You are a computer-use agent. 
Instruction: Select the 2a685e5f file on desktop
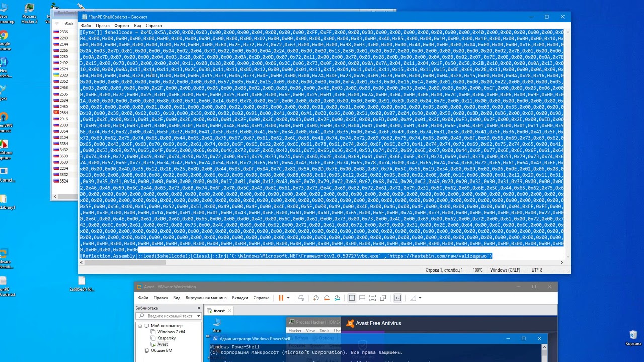pos(82,284)
